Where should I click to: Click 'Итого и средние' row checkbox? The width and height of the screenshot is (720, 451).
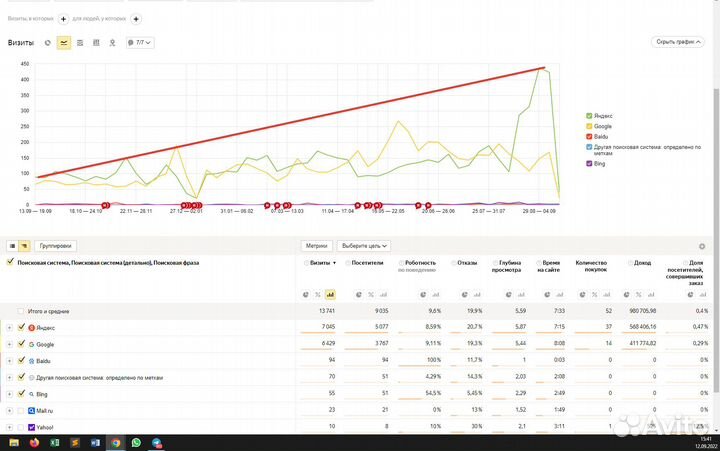point(21,311)
